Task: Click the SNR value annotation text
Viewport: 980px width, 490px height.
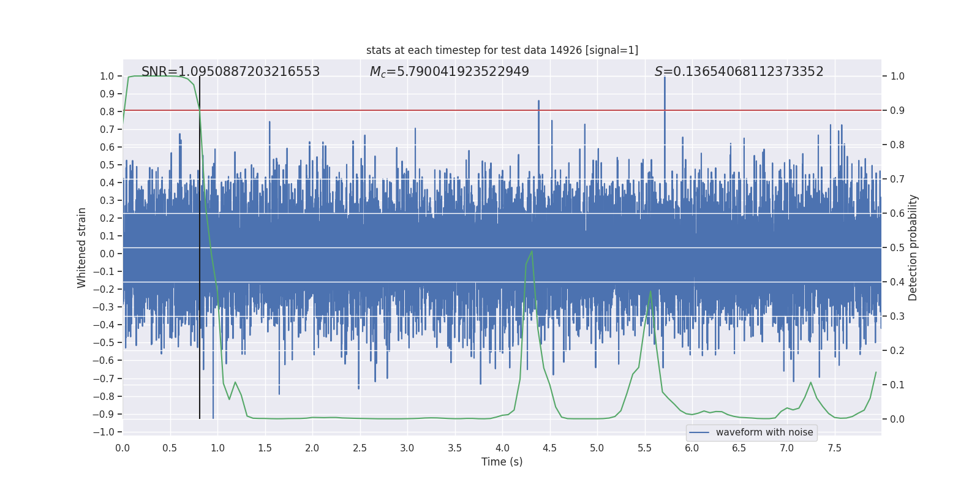Action: pyautogui.click(x=230, y=72)
